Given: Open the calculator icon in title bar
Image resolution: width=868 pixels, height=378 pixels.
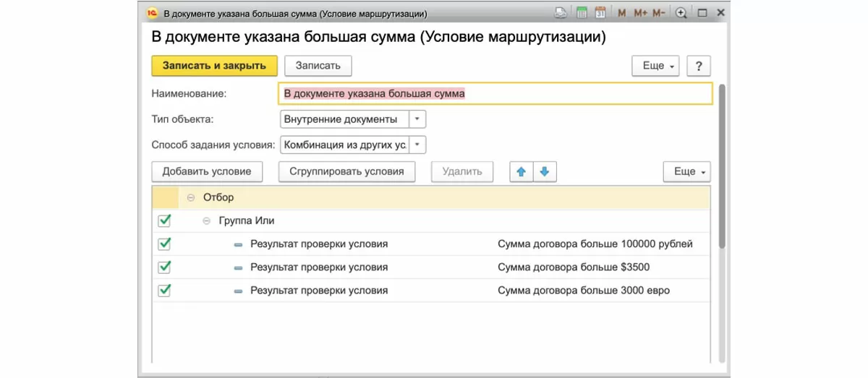Looking at the screenshot, I should pos(581,13).
